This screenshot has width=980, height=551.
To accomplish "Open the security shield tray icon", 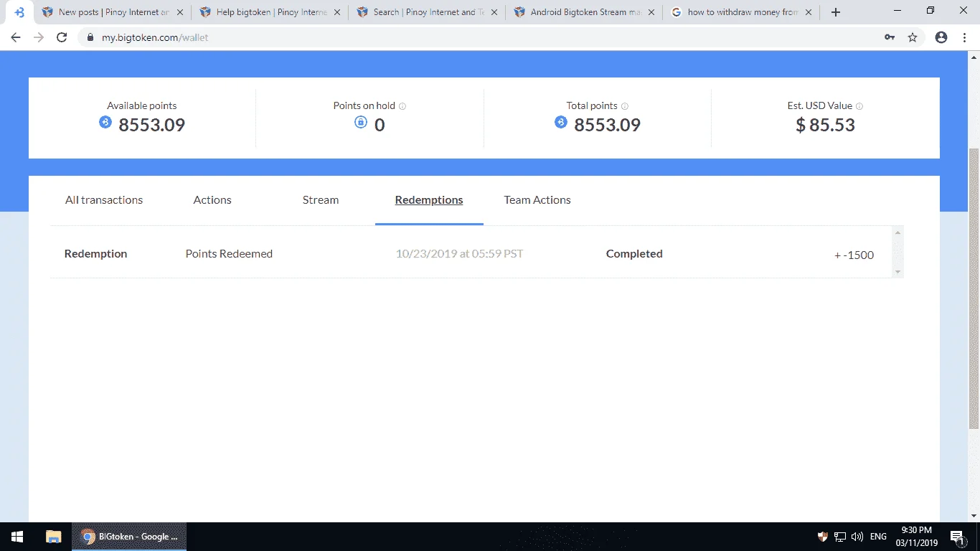I will click(x=823, y=537).
